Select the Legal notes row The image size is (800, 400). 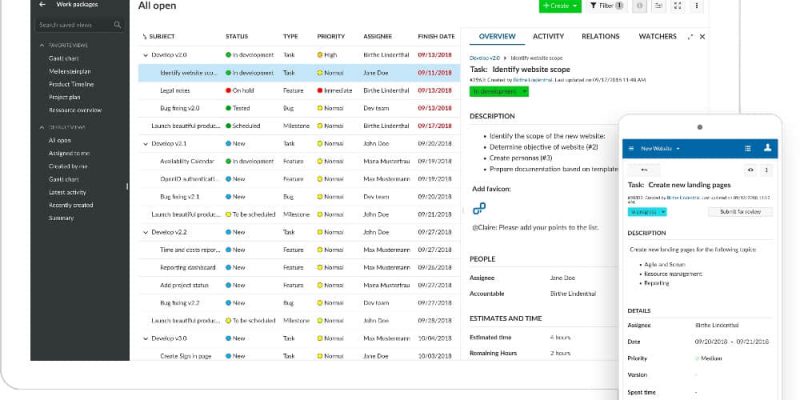click(x=299, y=90)
